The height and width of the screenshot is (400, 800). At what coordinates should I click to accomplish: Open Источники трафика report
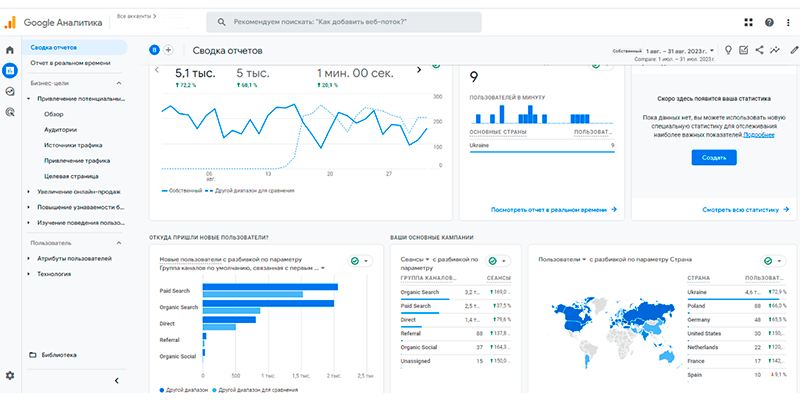[74, 145]
